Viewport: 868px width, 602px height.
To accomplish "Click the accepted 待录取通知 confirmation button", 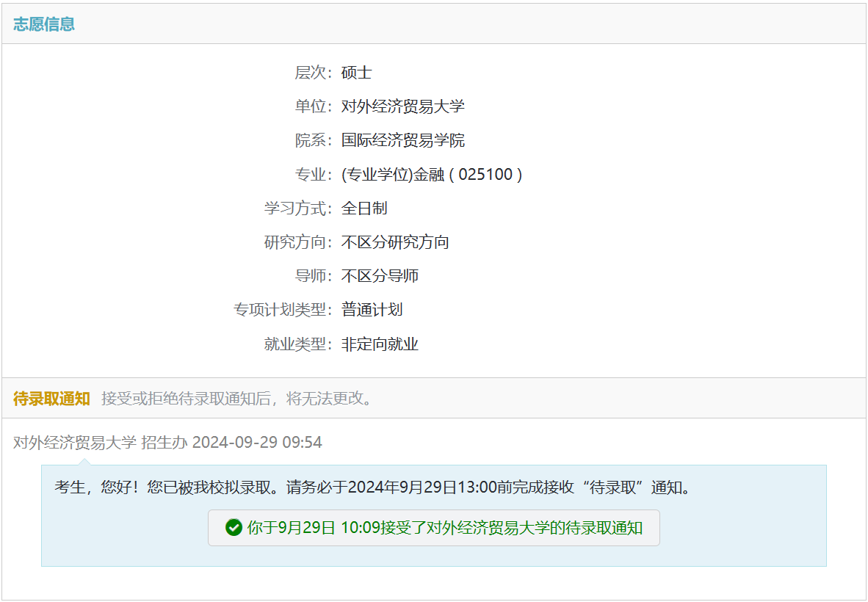I will pyautogui.click(x=433, y=528).
